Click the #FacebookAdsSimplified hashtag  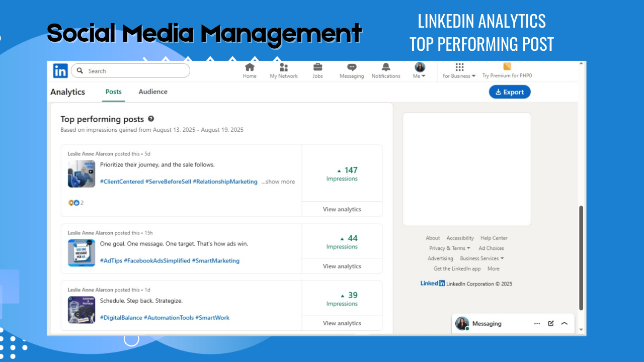[x=157, y=261]
